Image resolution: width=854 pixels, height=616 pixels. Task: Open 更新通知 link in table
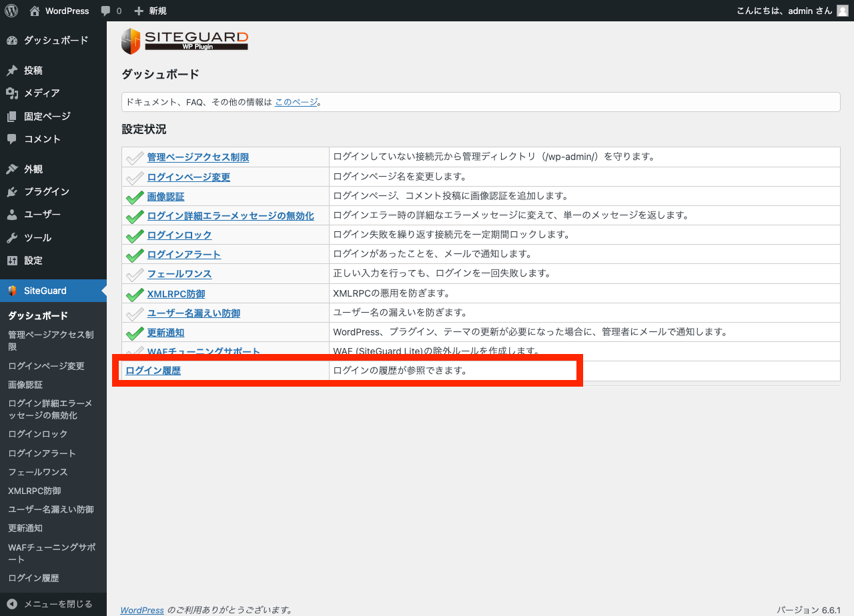pos(165,333)
